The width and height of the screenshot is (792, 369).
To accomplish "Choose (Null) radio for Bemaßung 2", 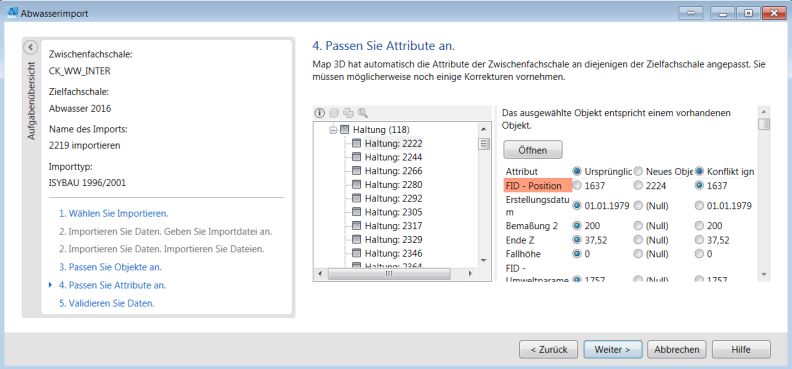I will (x=638, y=226).
